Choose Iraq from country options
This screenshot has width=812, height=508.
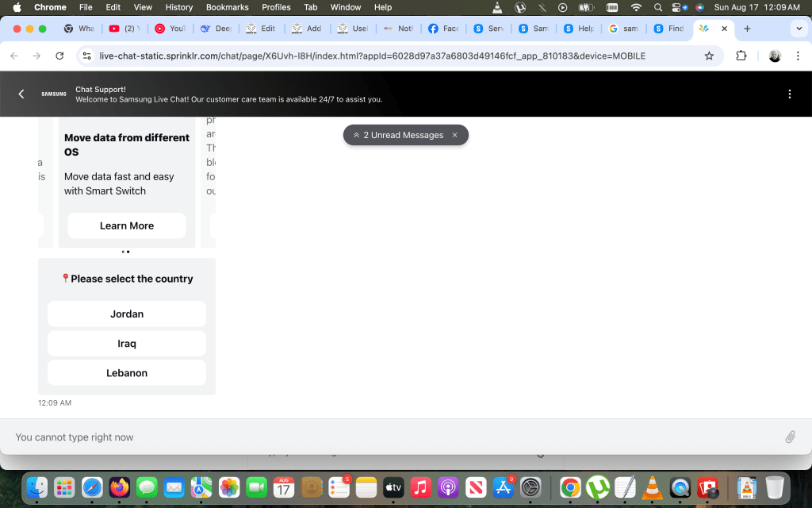click(x=127, y=343)
